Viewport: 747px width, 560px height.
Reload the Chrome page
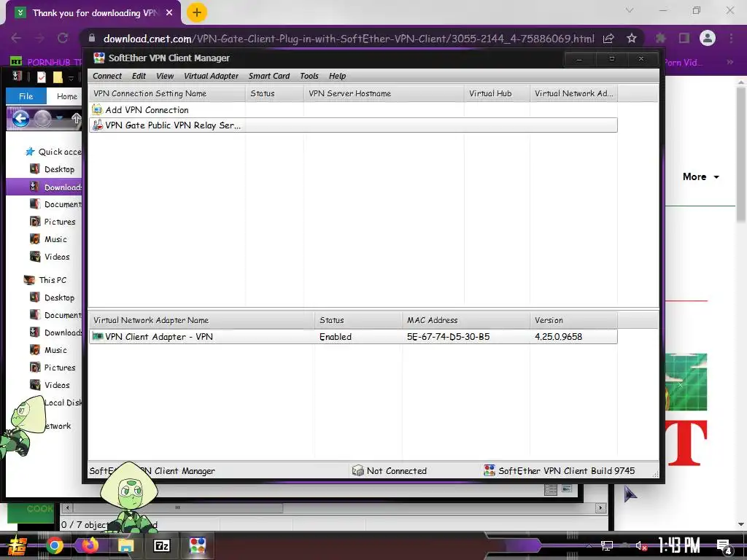(x=63, y=38)
